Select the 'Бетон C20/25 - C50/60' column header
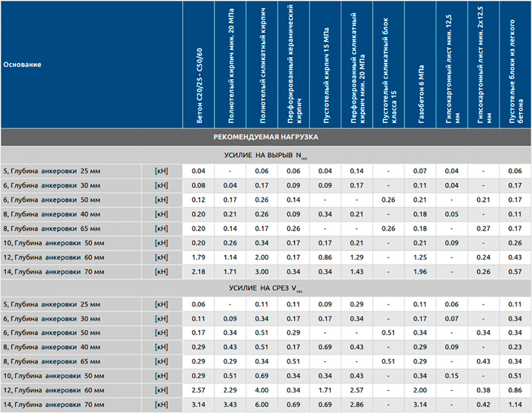532x413 pixels. coord(200,65)
